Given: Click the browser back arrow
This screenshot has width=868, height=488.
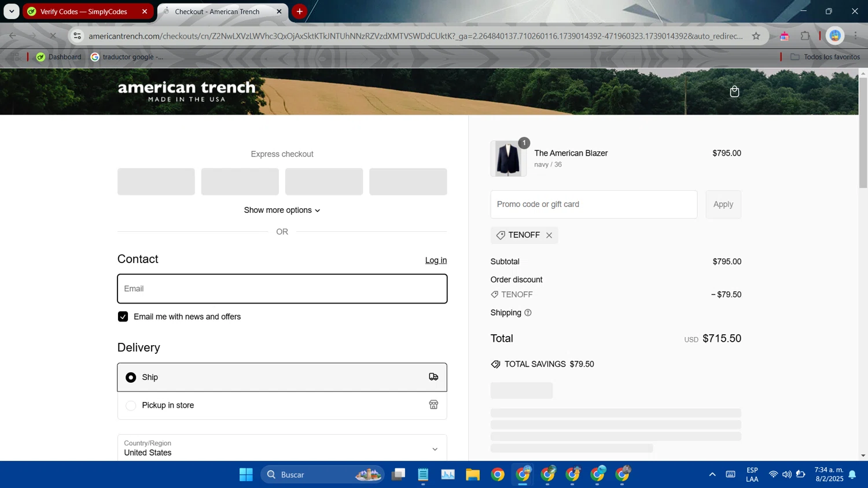Looking at the screenshot, I should [13, 36].
